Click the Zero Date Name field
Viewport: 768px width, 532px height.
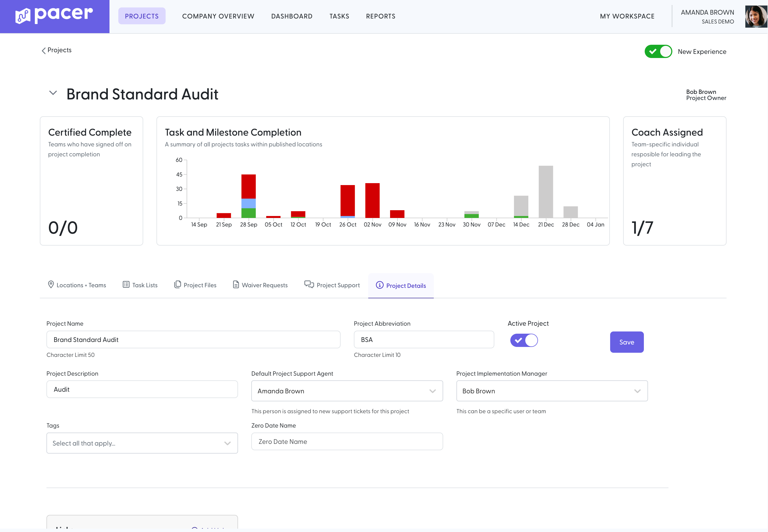347,441
